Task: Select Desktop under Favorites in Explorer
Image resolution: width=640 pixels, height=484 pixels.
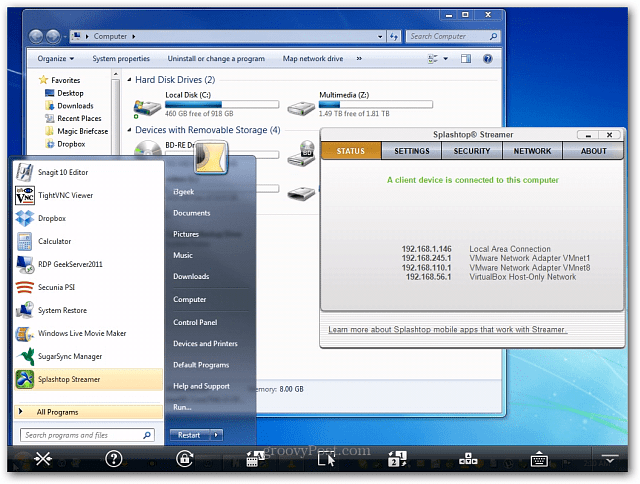Action: (70, 93)
